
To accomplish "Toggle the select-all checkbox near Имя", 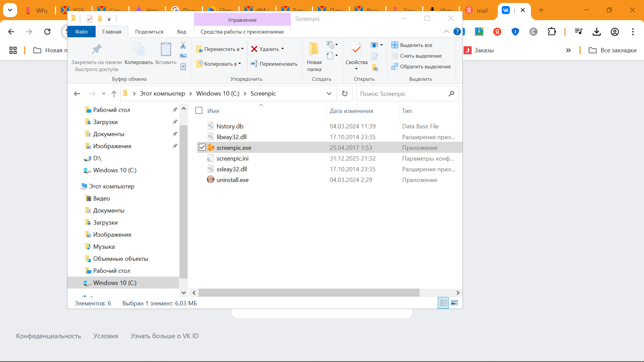I will click(199, 111).
